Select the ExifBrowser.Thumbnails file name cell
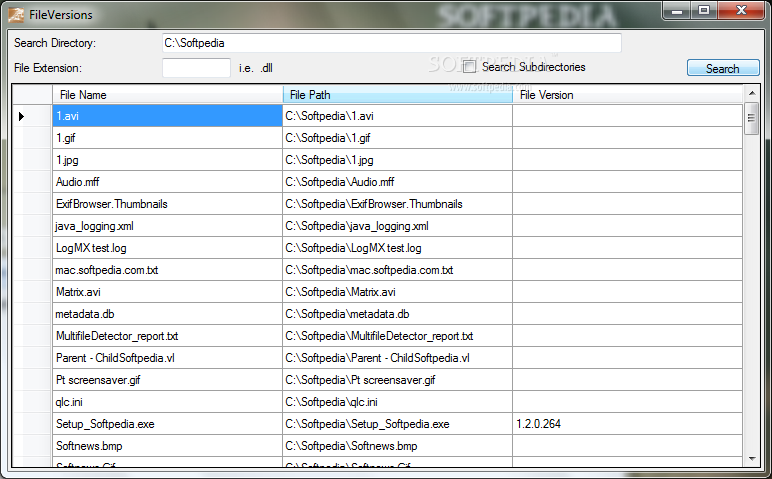This screenshot has height=479, width=772. 167,204
